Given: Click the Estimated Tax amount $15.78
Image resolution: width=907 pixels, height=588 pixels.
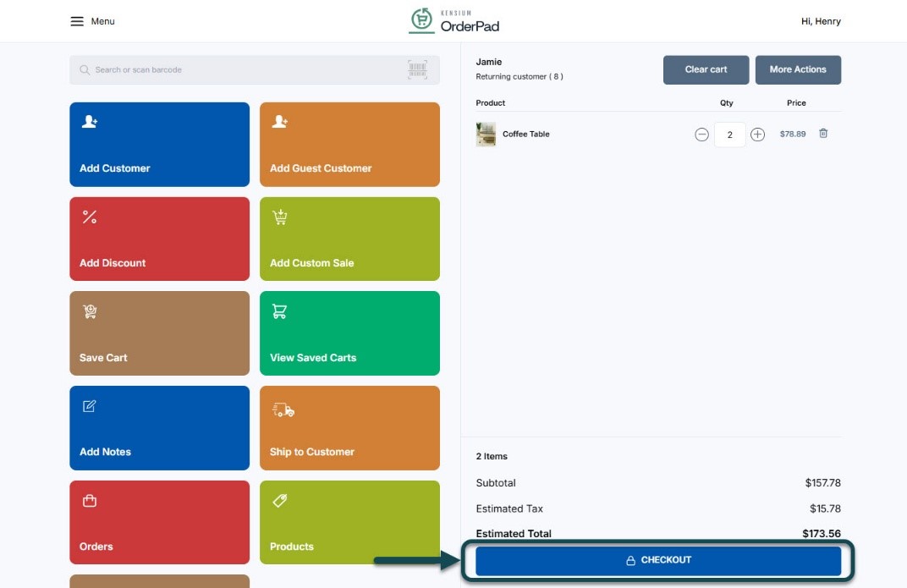Looking at the screenshot, I should [826, 508].
